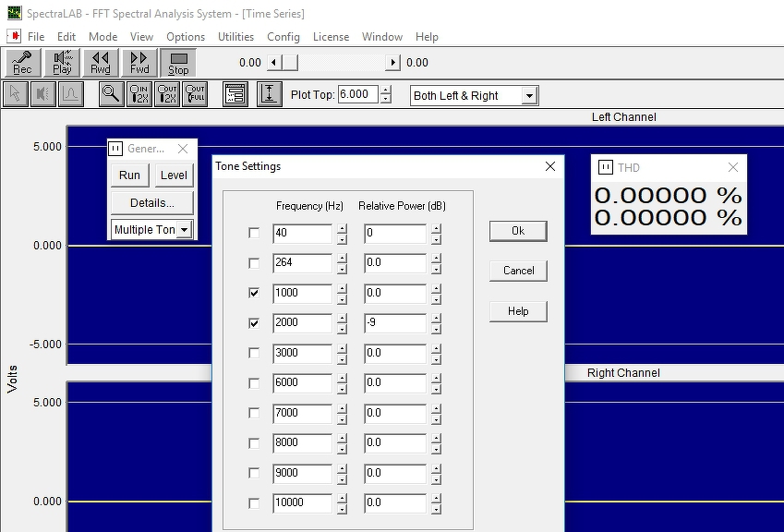This screenshot has width=784, height=532.
Task: Select the arrow pointer tool
Action: (16, 94)
